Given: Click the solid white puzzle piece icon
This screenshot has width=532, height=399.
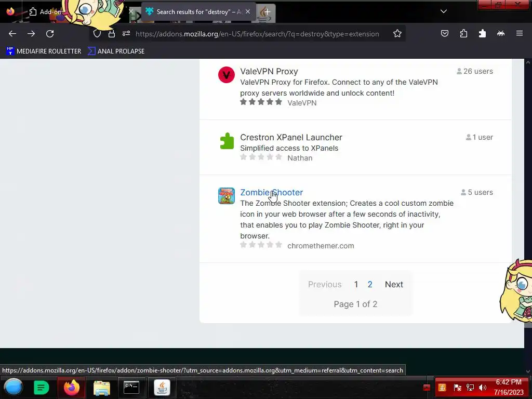Looking at the screenshot, I should tap(482, 34).
